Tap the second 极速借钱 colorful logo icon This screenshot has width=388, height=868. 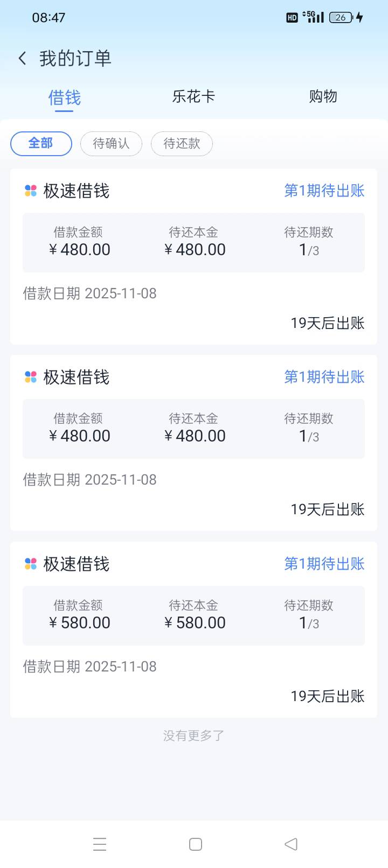coord(31,377)
